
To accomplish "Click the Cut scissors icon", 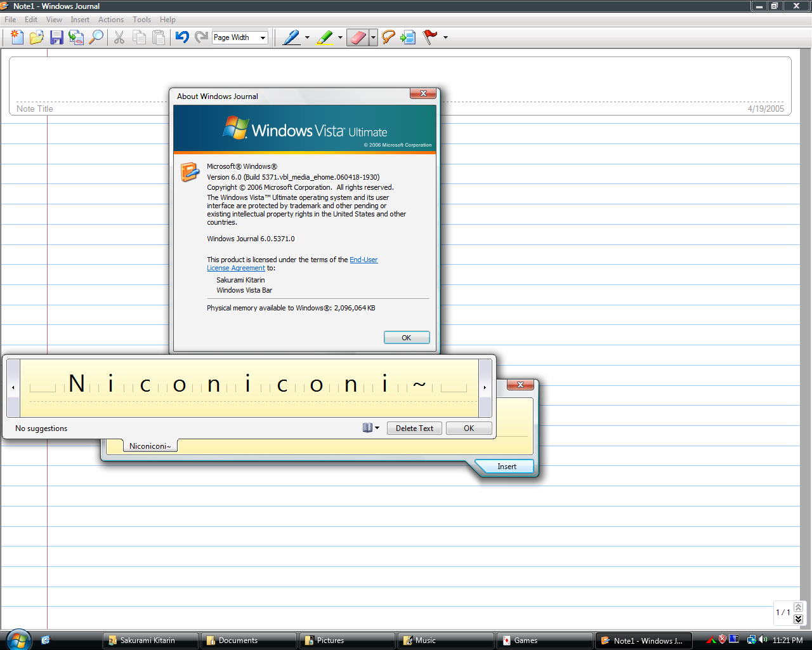I will tap(119, 37).
